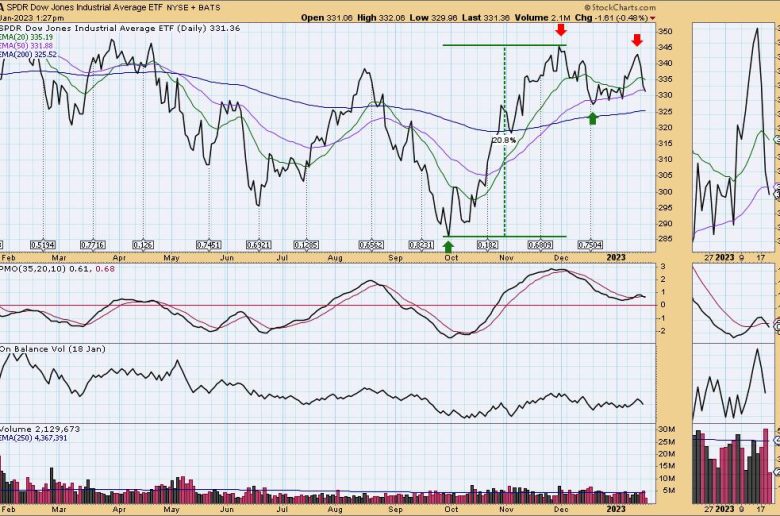Click the green up arrow at the October low
780x516 pixels.
point(448,246)
